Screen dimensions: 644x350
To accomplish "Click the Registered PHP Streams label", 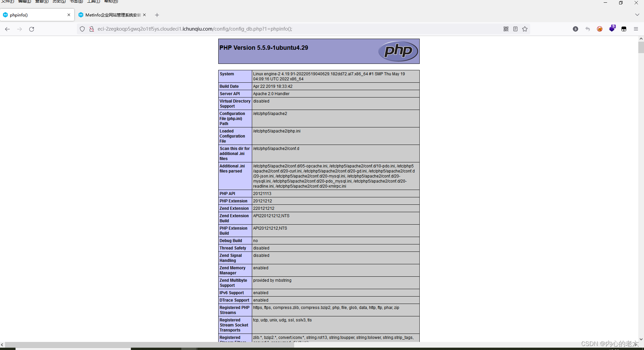I will pyautogui.click(x=234, y=310).
